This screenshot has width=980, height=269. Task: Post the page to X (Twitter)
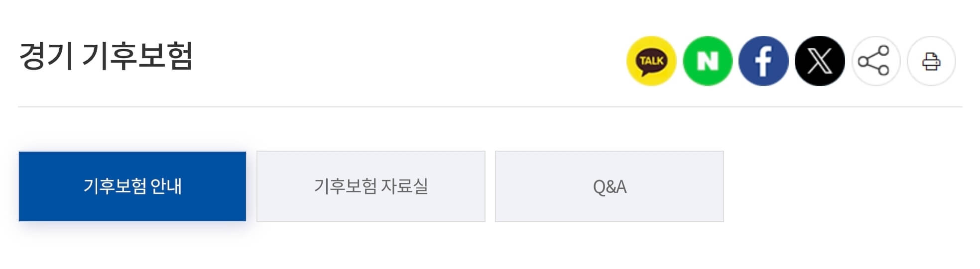[x=820, y=61]
